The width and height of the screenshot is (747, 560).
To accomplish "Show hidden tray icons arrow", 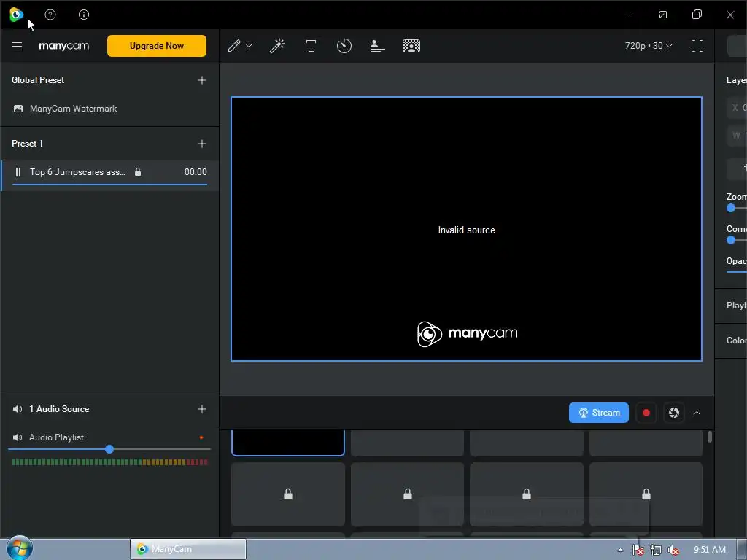I will pos(620,550).
